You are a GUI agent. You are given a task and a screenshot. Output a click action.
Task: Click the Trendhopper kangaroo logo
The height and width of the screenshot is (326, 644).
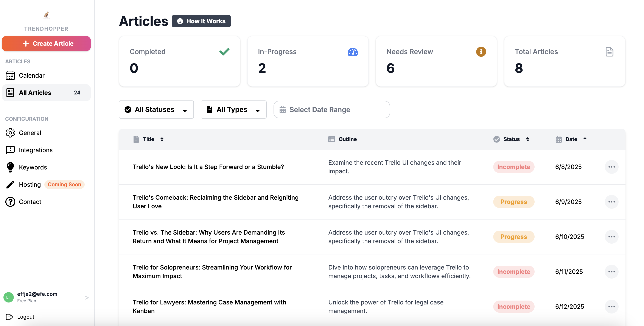[46, 15]
